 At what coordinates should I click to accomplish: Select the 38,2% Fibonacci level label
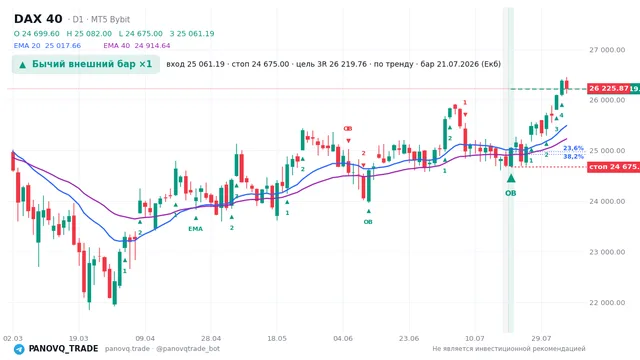click(573, 156)
